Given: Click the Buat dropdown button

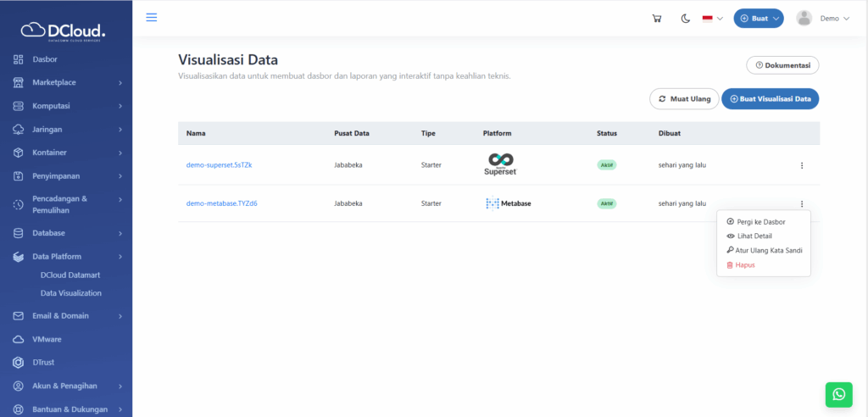Looking at the screenshot, I should (x=758, y=19).
